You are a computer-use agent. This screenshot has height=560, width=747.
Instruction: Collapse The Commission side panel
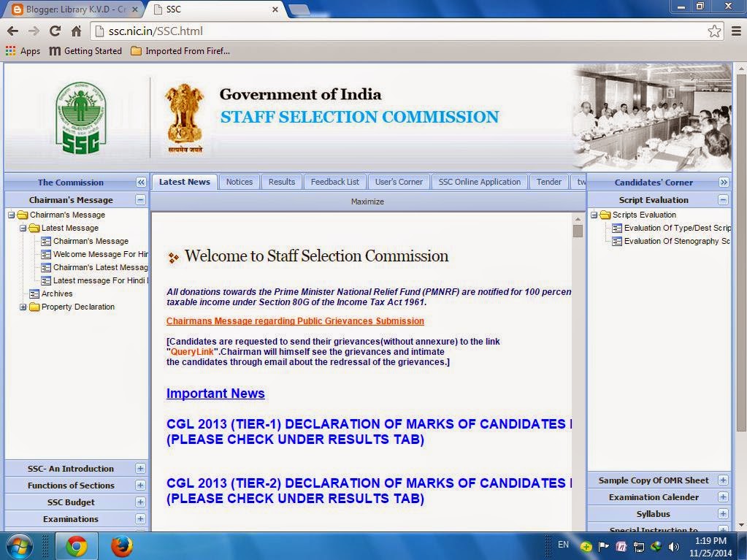[x=141, y=183]
